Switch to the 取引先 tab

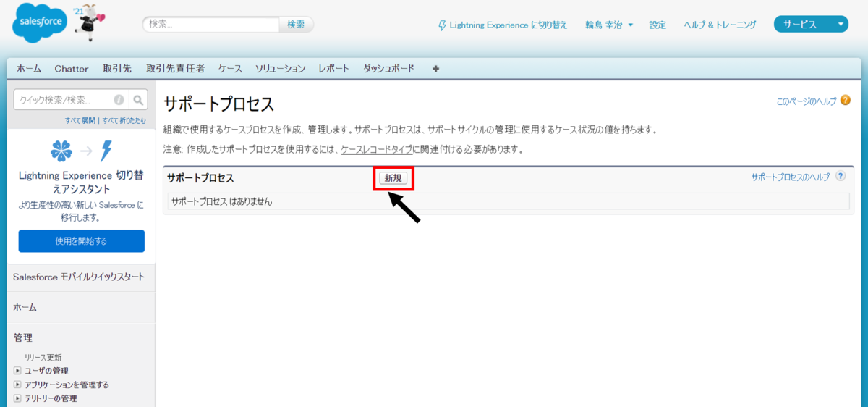(117, 69)
